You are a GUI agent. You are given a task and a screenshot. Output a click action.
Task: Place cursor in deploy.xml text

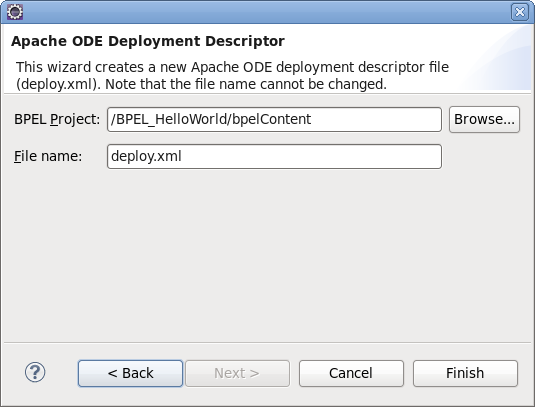pos(146,157)
